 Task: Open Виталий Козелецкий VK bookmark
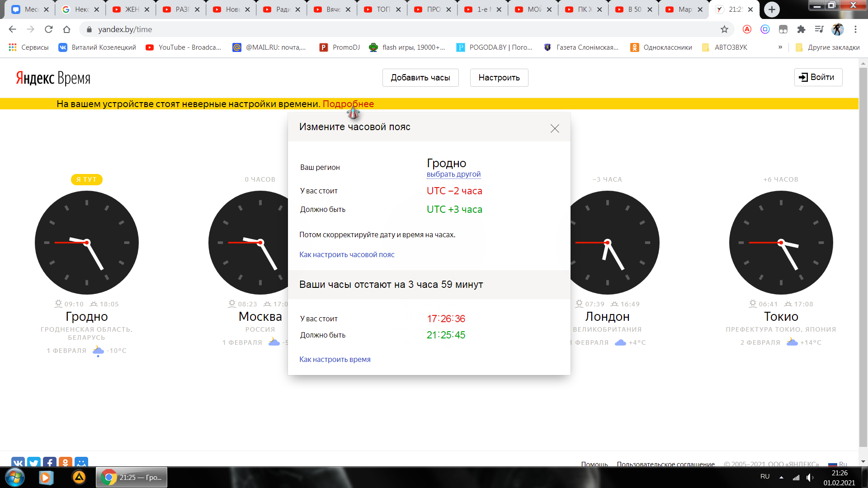97,47
